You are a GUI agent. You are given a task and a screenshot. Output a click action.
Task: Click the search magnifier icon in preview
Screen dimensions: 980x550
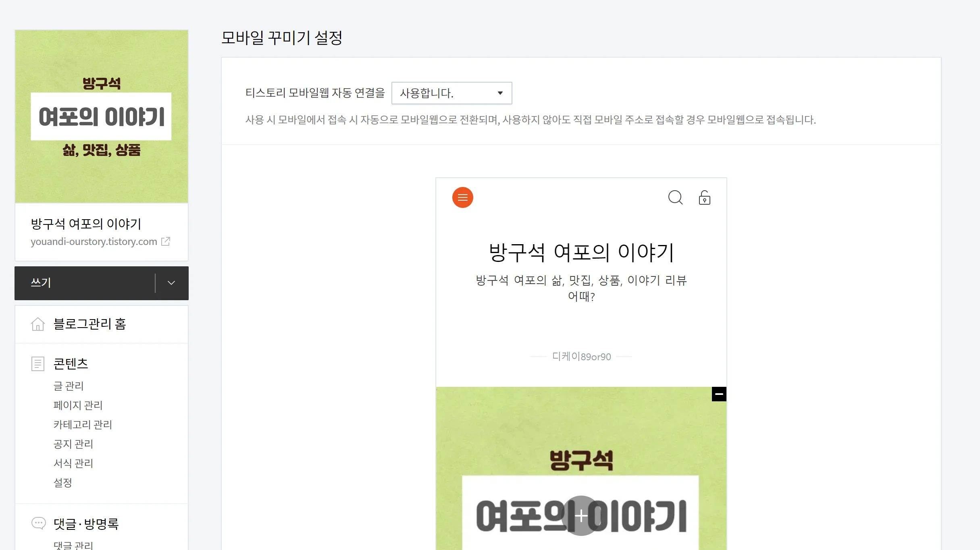675,197
